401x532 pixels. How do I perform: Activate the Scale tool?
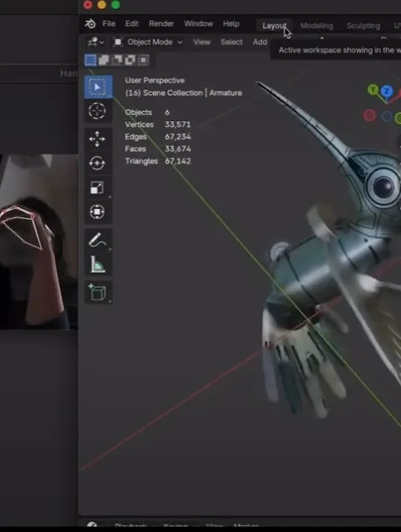(x=98, y=188)
